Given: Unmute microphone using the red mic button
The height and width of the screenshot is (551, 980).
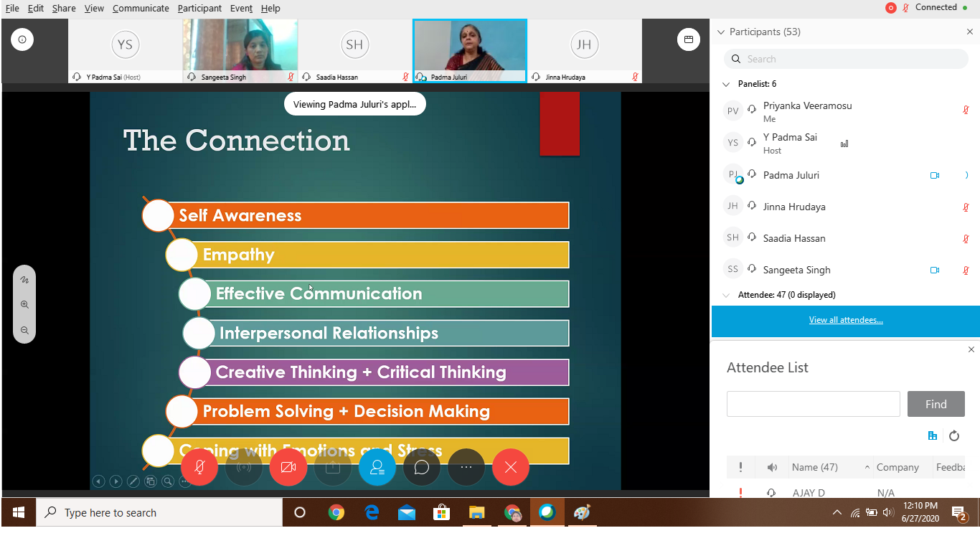Looking at the screenshot, I should [x=199, y=467].
